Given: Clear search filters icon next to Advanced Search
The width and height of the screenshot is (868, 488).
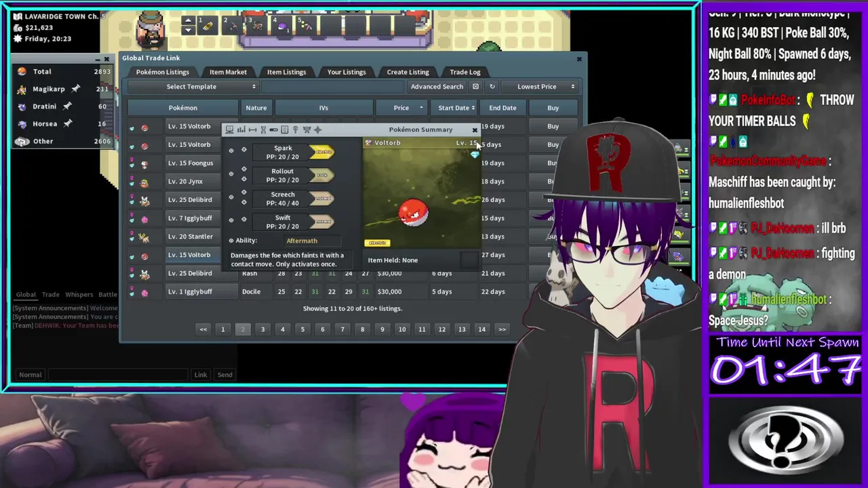Looking at the screenshot, I should pos(475,87).
